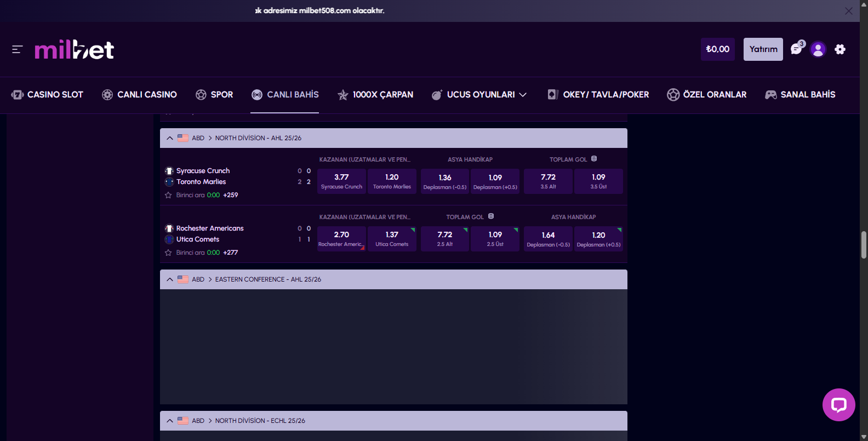Click ABD in North Division AHL breadcrumb
The height and width of the screenshot is (441, 868).
point(198,138)
